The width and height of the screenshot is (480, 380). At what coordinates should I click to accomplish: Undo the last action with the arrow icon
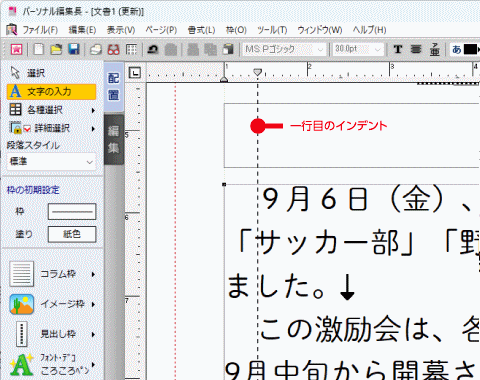[x=153, y=49]
